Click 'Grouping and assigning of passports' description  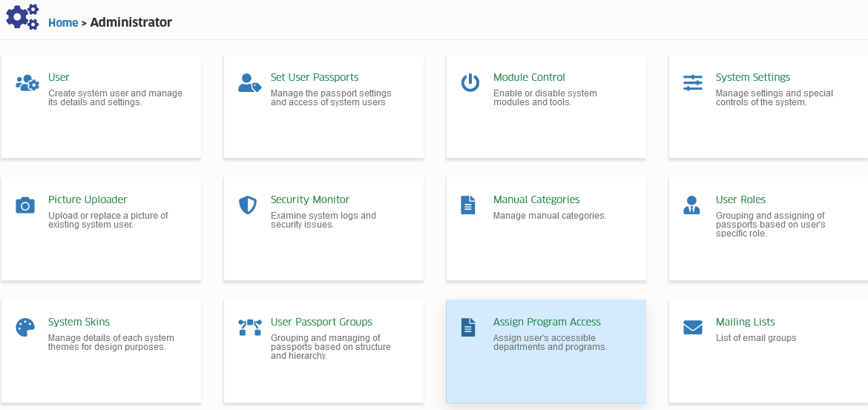point(771,225)
